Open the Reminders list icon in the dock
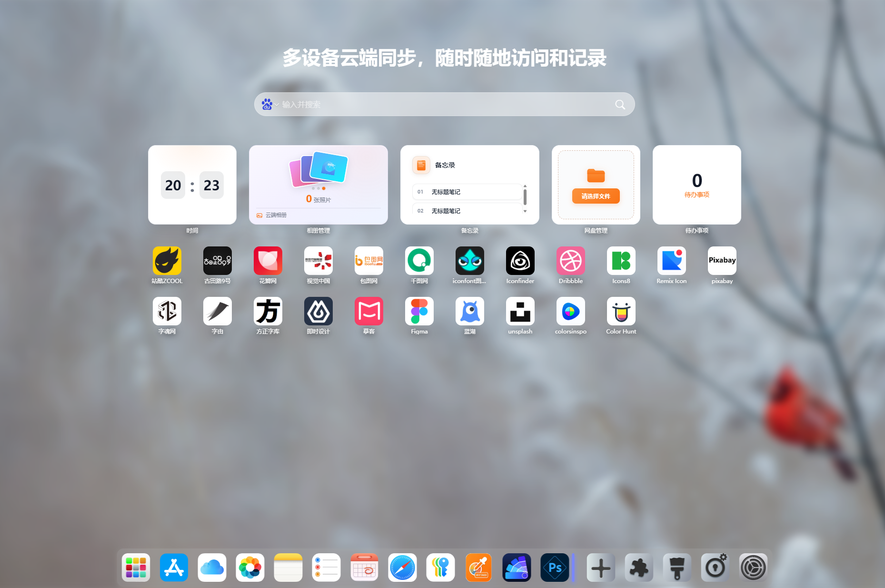This screenshot has width=885, height=588. click(x=326, y=568)
